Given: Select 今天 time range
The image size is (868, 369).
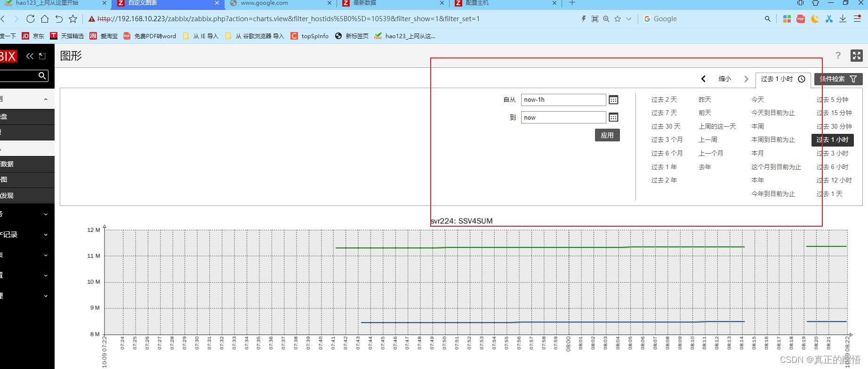Looking at the screenshot, I should (x=758, y=99).
